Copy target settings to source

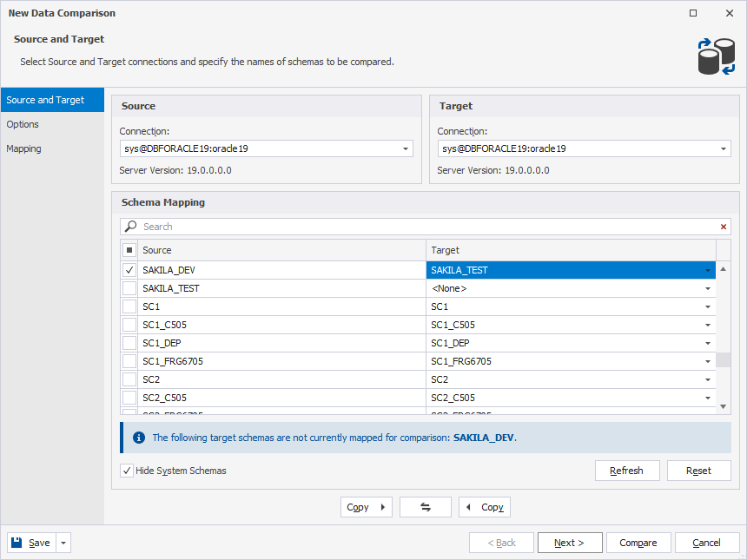[x=485, y=507]
